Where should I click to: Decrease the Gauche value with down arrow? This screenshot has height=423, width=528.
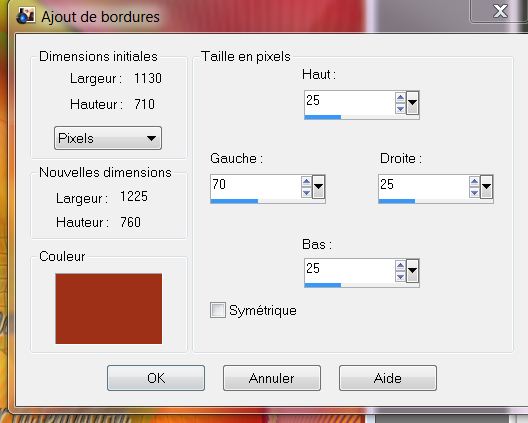306,193
